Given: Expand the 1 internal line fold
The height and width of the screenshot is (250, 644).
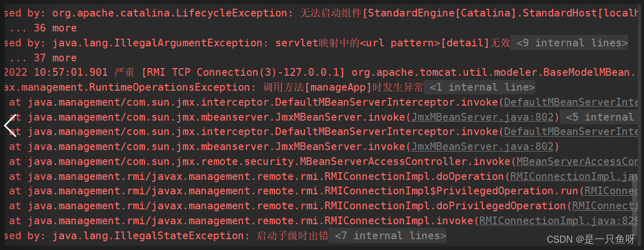Looking at the screenshot, I should click(x=482, y=87).
